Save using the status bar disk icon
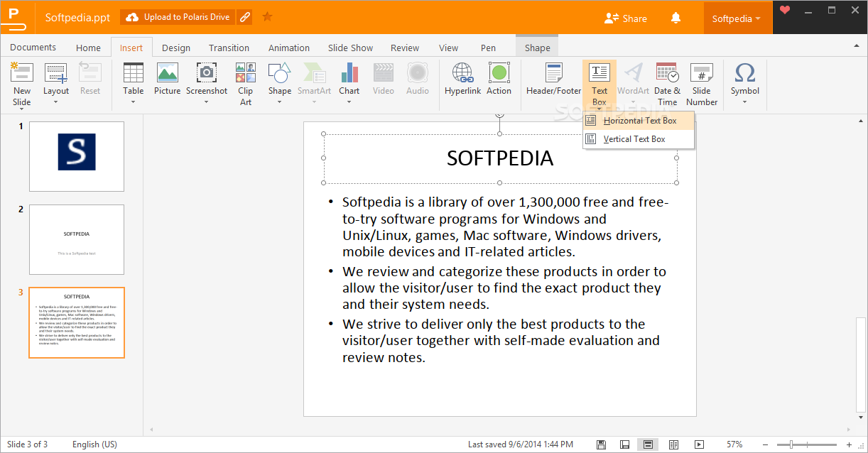This screenshot has width=868, height=453. pos(602,444)
